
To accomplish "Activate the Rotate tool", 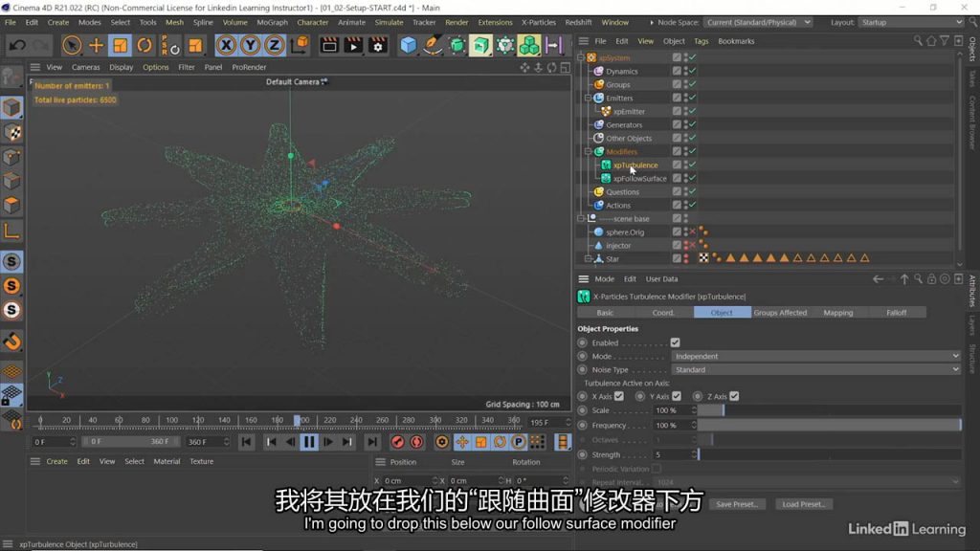I will [x=145, y=45].
